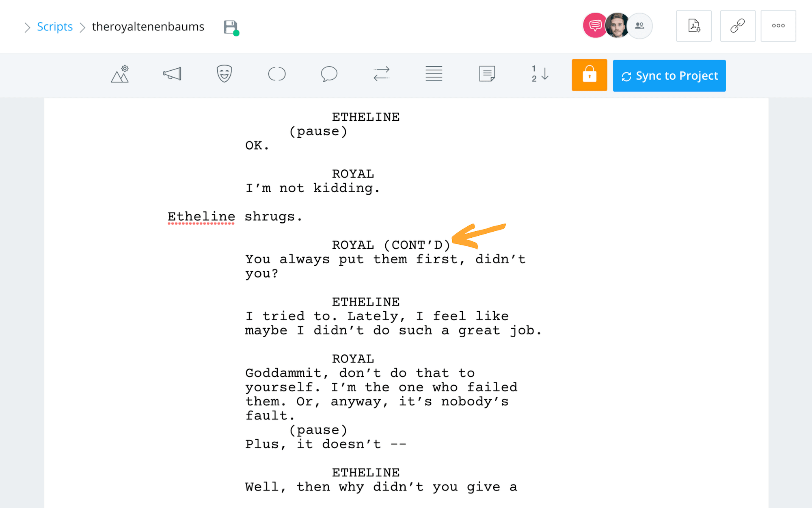Click the scene/breakdown icon in toolbar

(120, 75)
